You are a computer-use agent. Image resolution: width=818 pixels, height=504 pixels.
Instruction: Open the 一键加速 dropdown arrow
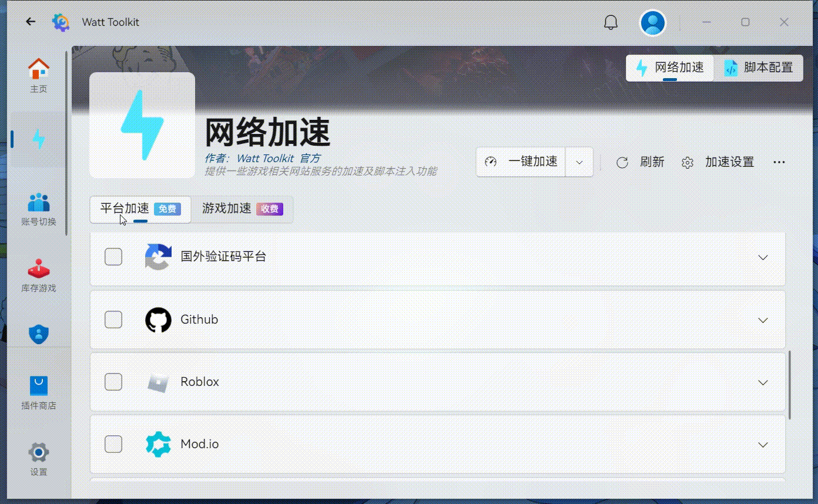pos(579,162)
